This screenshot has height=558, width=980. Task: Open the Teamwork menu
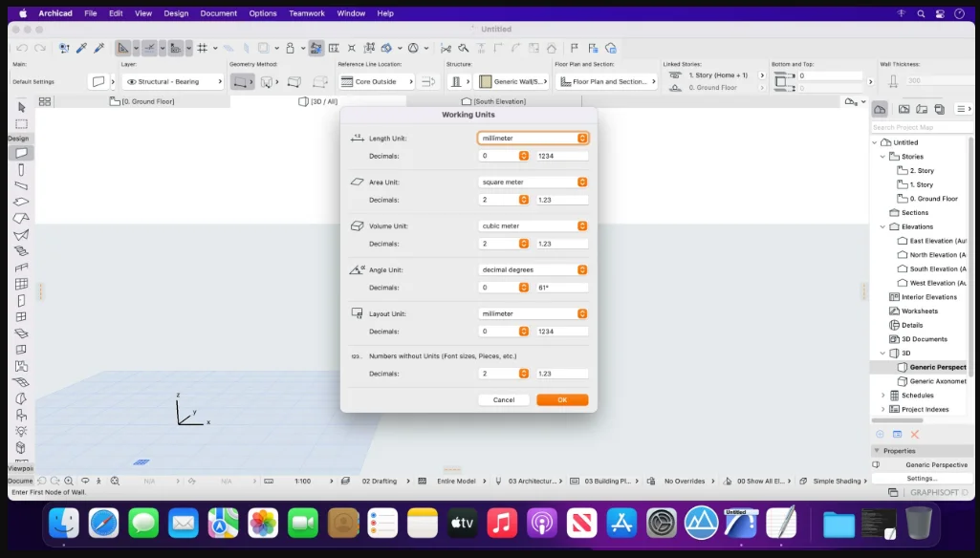(x=307, y=13)
